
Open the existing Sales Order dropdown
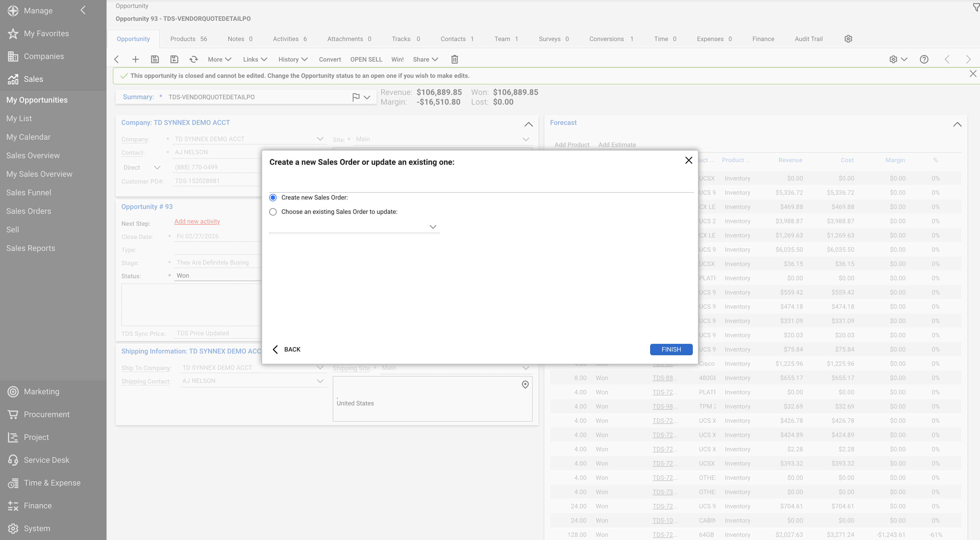coord(432,227)
